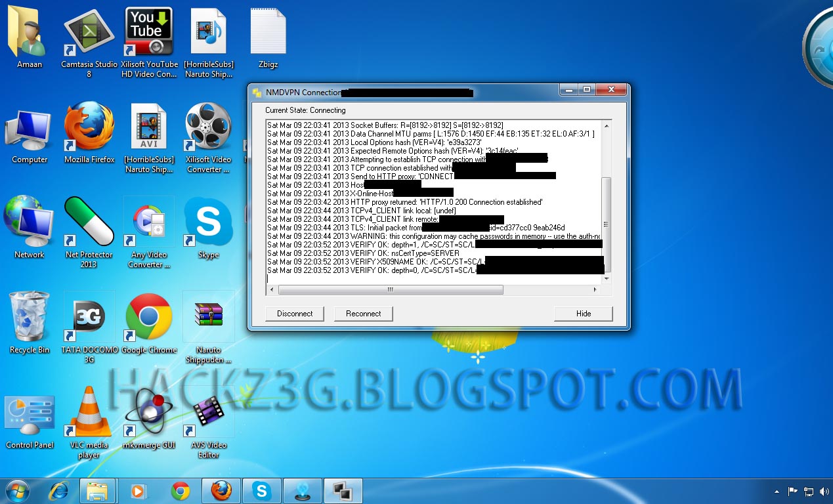Switch to Firefox in the taskbar
This screenshot has width=833, height=504.
click(221, 491)
